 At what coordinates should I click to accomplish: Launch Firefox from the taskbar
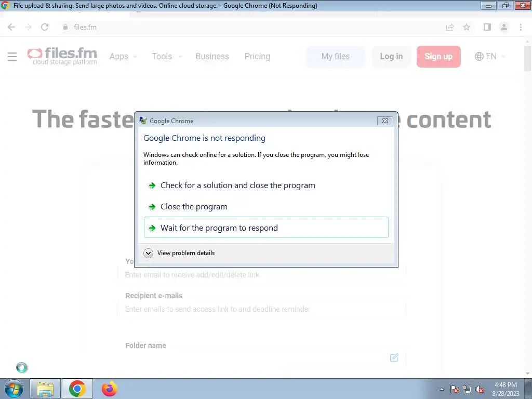[x=109, y=389]
